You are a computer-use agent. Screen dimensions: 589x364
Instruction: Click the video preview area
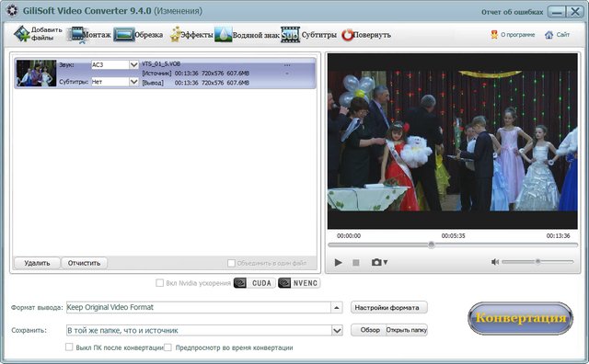pos(452,142)
